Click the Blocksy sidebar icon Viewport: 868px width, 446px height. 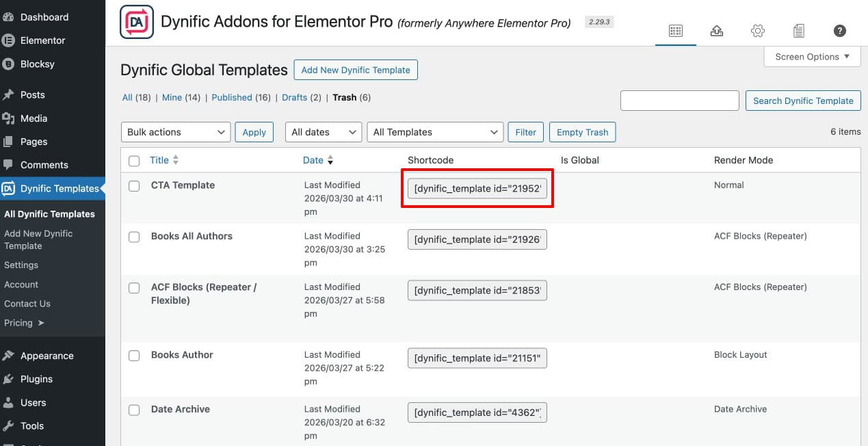click(x=8, y=64)
